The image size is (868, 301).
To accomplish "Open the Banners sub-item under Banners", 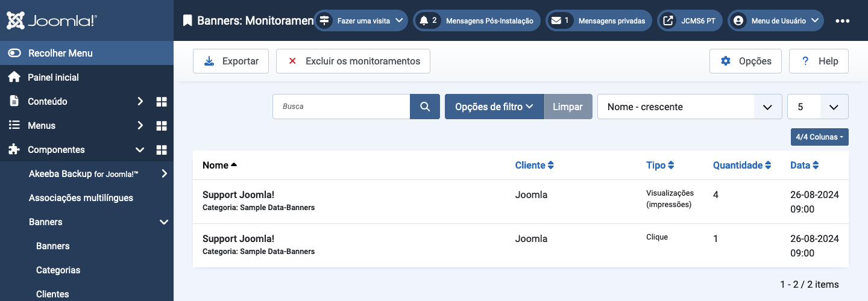I will tap(53, 246).
